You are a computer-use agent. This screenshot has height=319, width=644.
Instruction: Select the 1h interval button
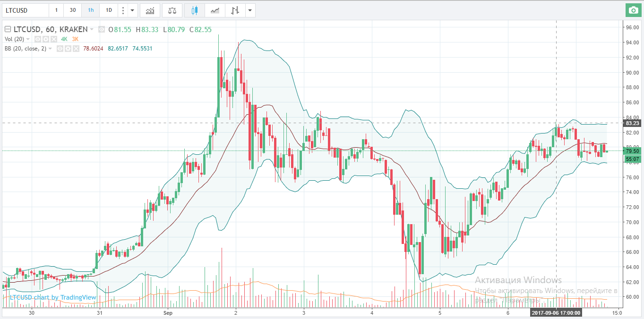coord(90,10)
